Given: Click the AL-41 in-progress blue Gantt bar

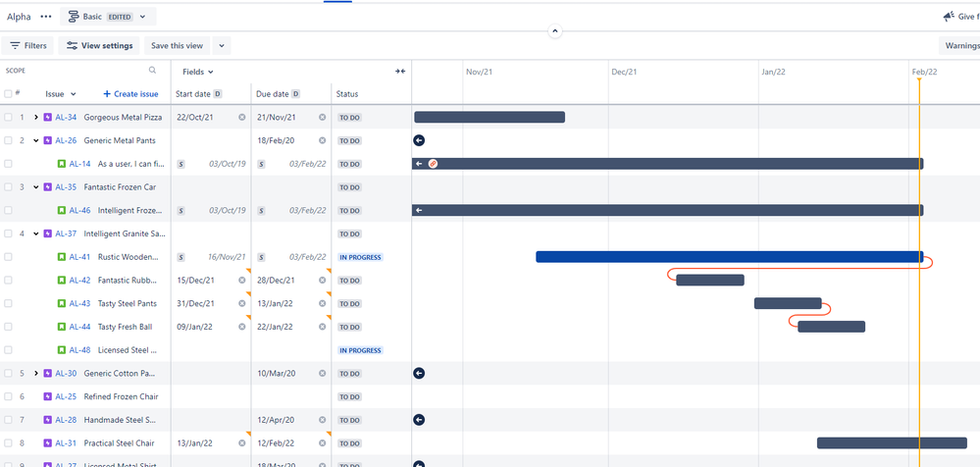Looking at the screenshot, I should click(x=730, y=257).
